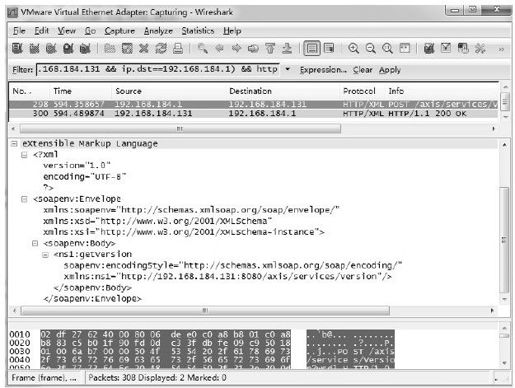Save capture file as icon
Viewport: 515px width, 388px height.
127,49
